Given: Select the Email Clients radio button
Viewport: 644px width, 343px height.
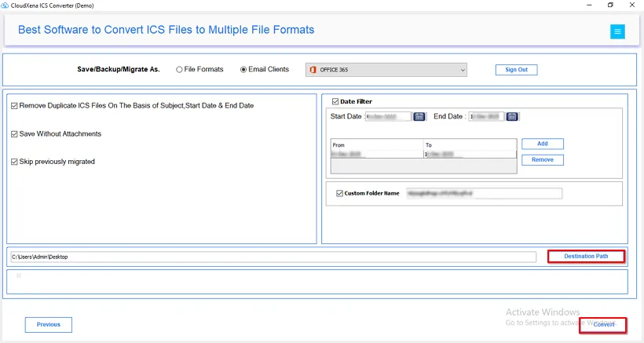Looking at the screenshot, I should 243,70.
